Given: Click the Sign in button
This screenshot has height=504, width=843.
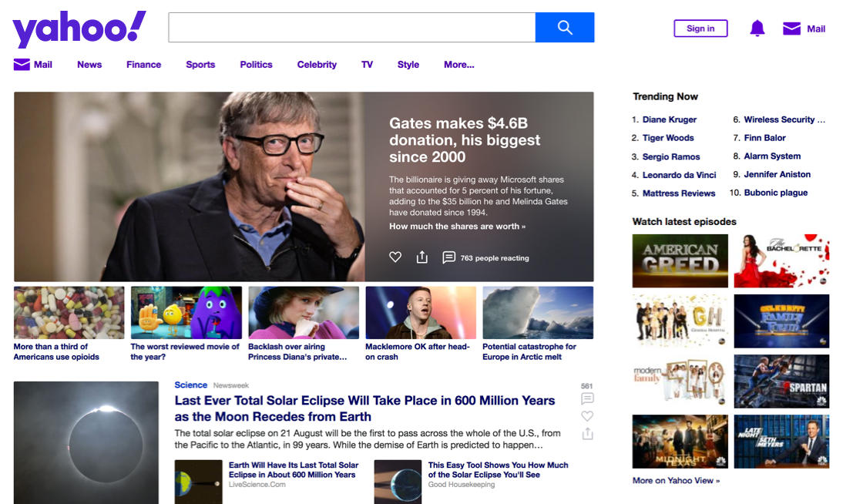Looking at the screenshot, I should 700,29.
